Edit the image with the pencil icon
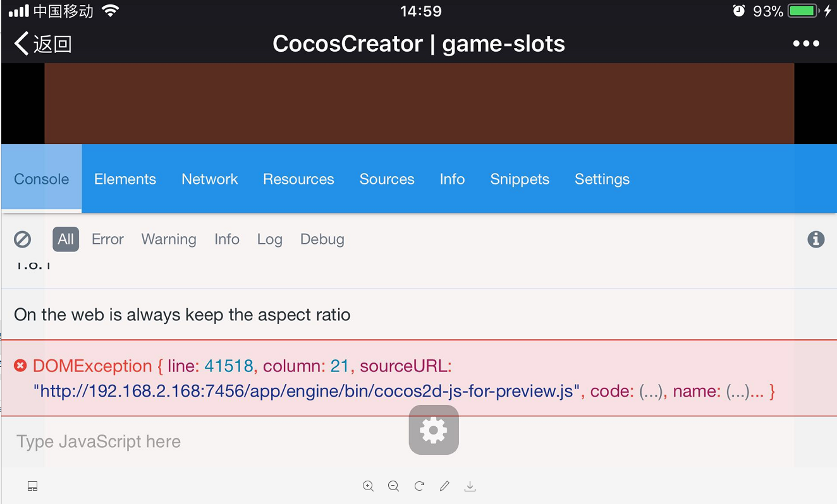The width and height of the screenshot is (837, 504). point(444,486)
